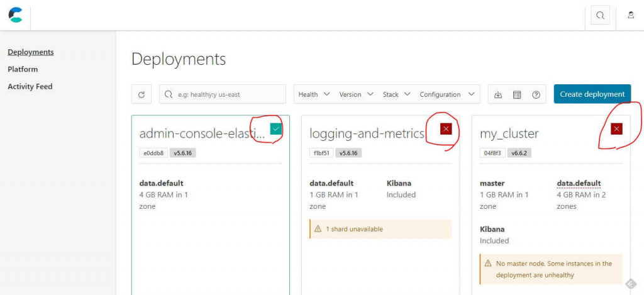Open the logging-and-metrics deployment
This screenshot has height=295, width=644.
[x=367, y=133]
